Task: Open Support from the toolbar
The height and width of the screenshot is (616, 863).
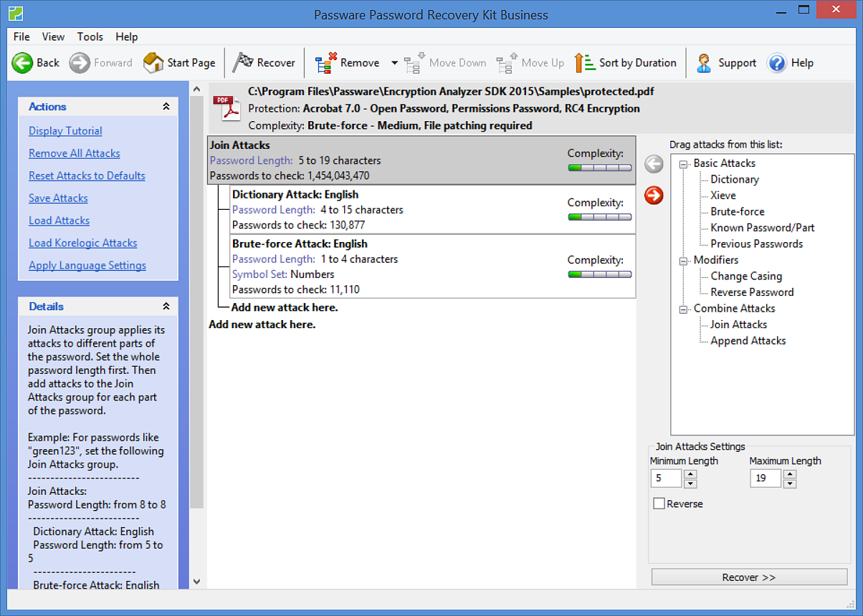Action: 704,63
